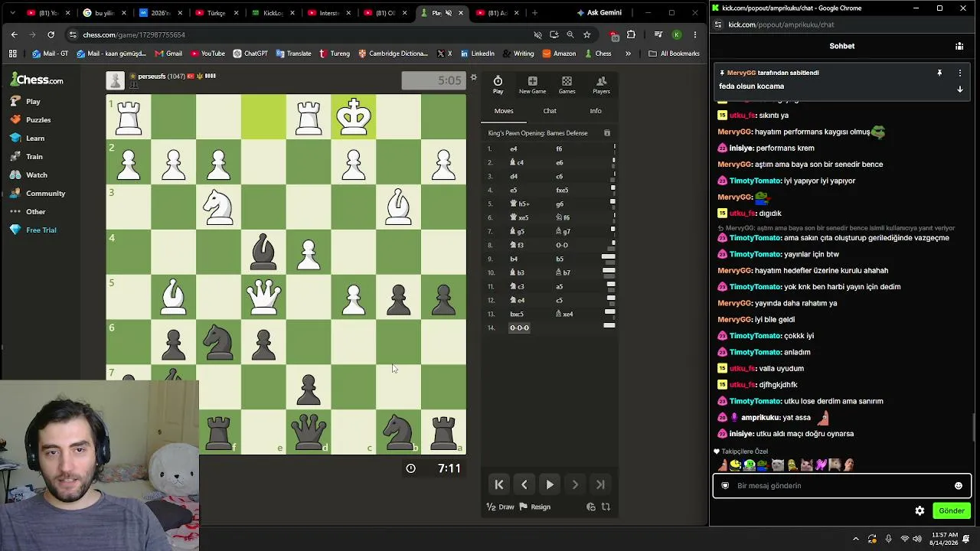Open the YouTube bookmark
The width and height of the screenshot is (980, 551).
tap(207, 54)
